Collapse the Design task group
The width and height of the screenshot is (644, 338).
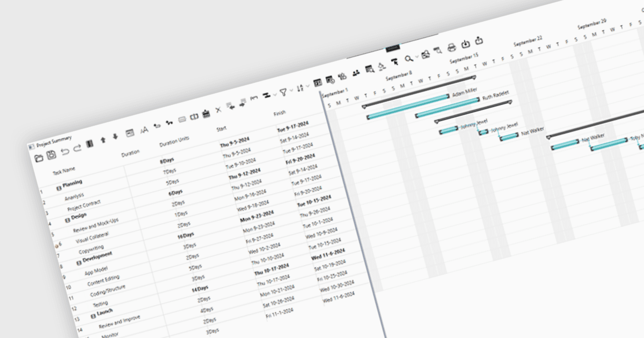[68, 221]
